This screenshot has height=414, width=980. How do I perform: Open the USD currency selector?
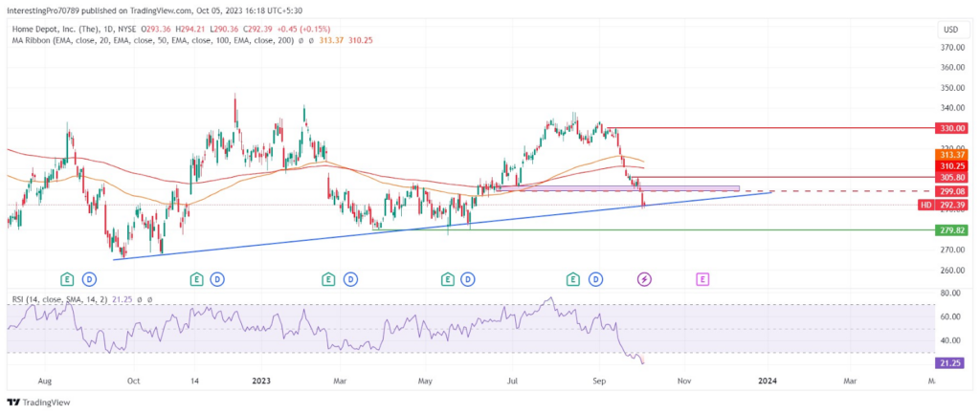point(951,30)
